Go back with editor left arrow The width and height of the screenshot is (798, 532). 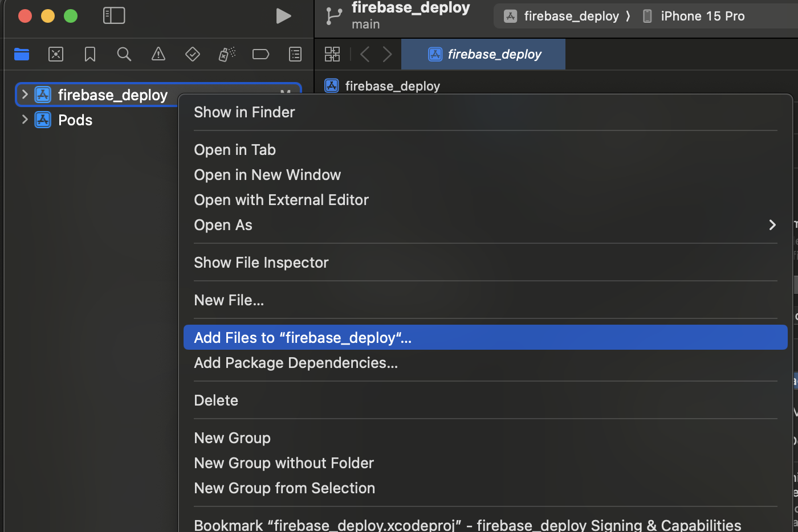(365, 54)
